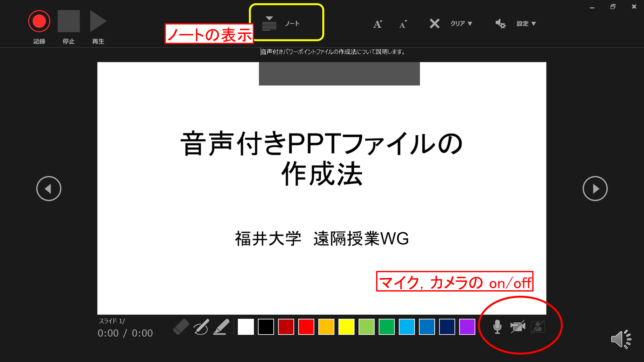Click the Play triangle button
Screen dimensions: 644x362
(98, 21)
